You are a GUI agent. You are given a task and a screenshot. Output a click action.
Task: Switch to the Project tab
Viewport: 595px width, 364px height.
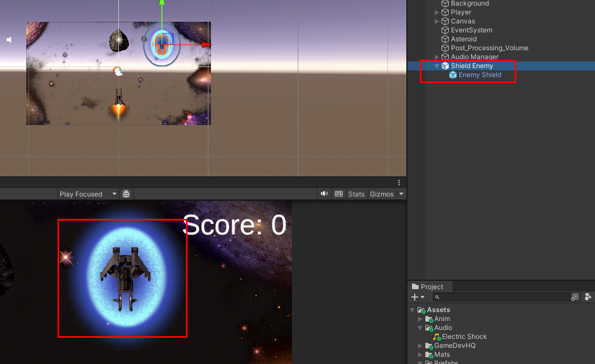coord(430,286)
